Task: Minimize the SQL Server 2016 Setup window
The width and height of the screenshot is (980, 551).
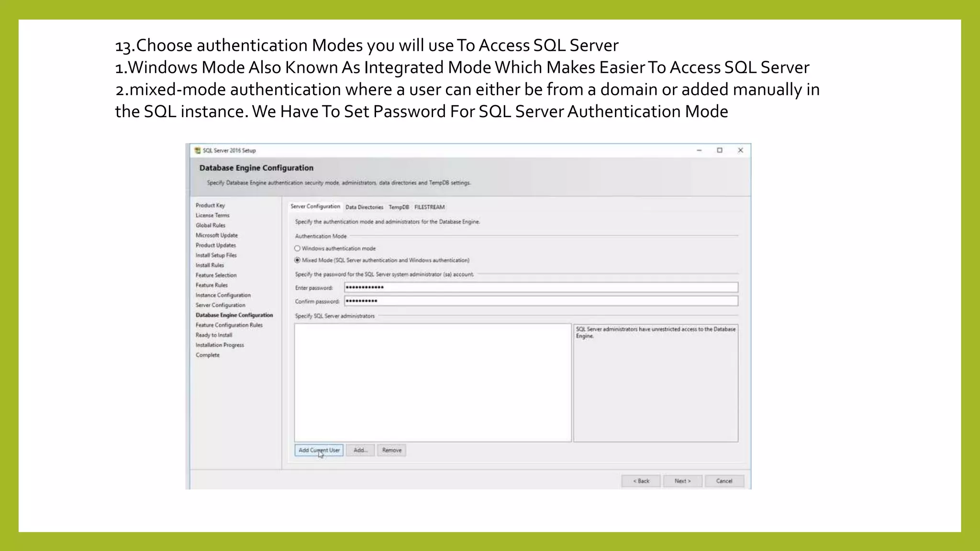Action: click(699, 150)
